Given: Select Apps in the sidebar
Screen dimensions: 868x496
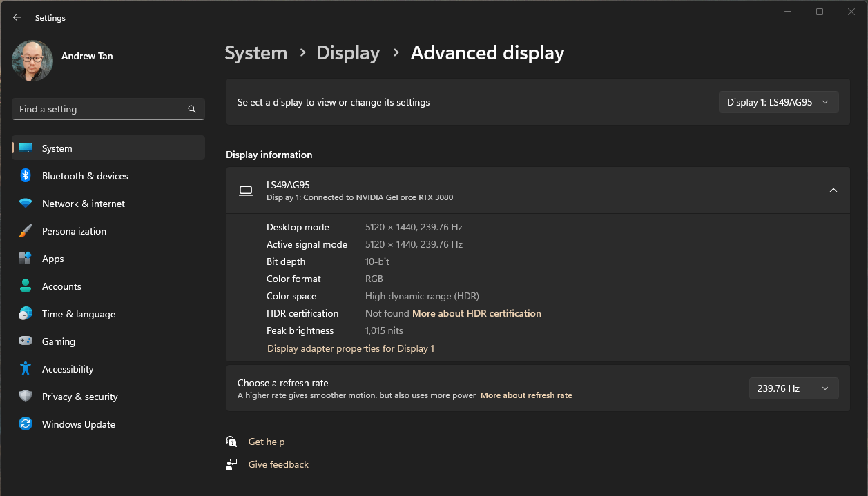Looking at the screenshot, I should [x=52, y=259].
